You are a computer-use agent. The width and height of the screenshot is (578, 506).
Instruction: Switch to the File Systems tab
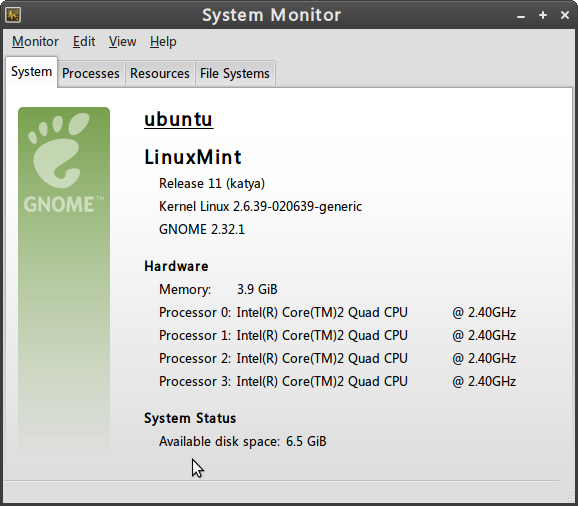(235, 74)
